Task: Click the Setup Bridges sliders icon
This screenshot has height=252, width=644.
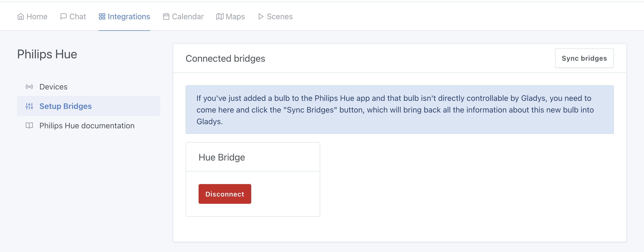Action: click(29, 106)
